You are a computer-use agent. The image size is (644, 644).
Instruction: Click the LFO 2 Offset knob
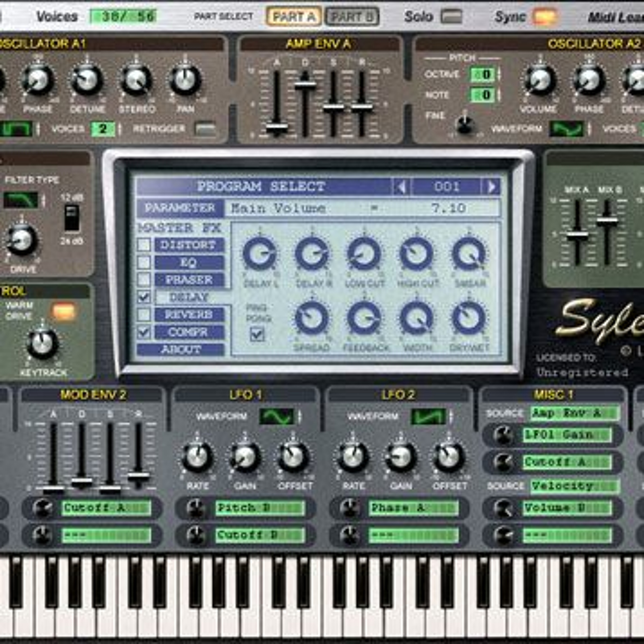point(449,457)
